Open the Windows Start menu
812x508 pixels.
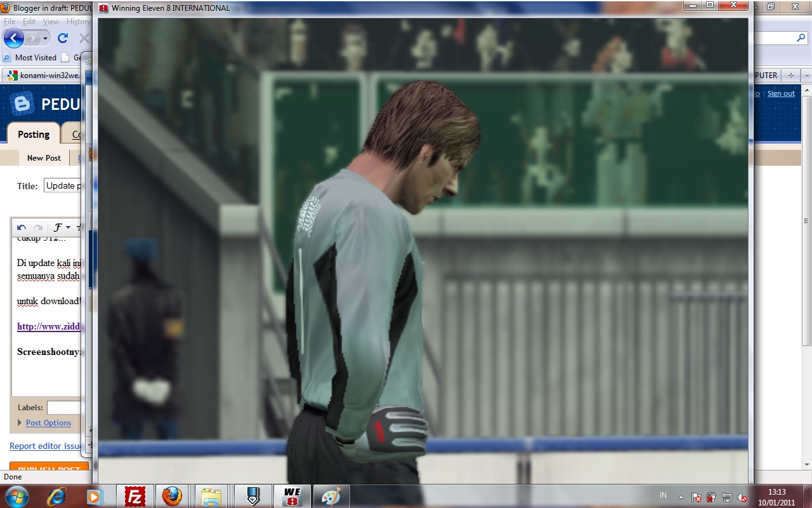(x=16, y=496)
